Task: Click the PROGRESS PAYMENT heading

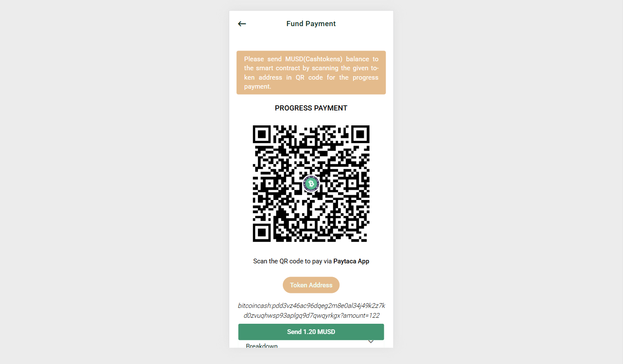Action: coord(311,108)
